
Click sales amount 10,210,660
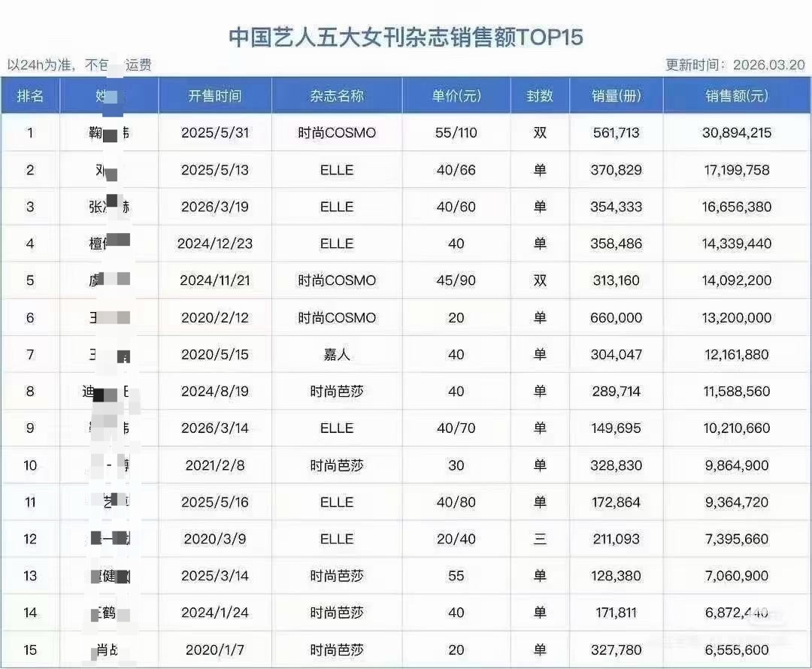(737, 428)
